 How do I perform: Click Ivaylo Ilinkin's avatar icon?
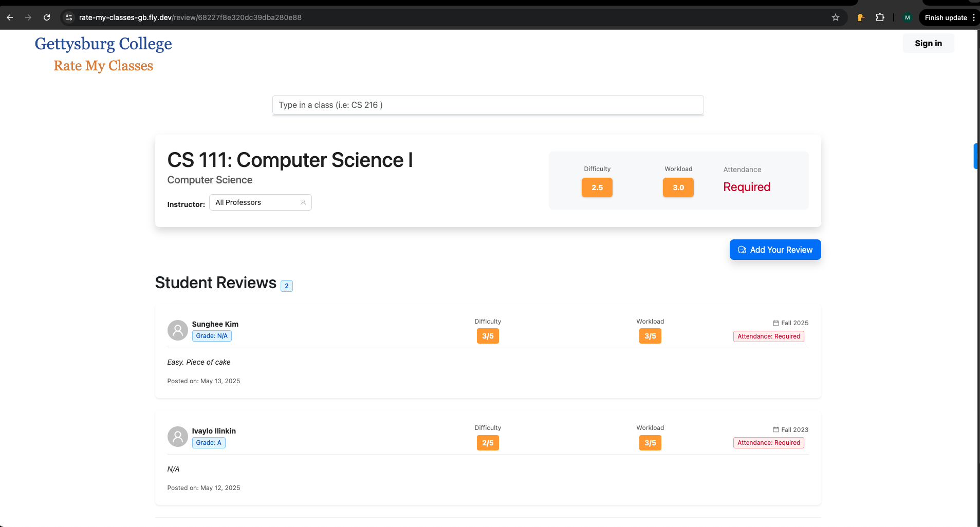click(x=177, y=437)
